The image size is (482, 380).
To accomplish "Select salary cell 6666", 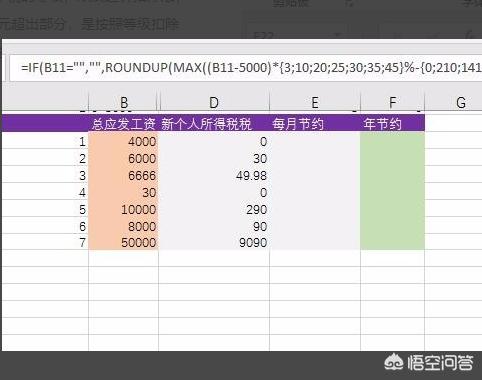I will point(124,175).
